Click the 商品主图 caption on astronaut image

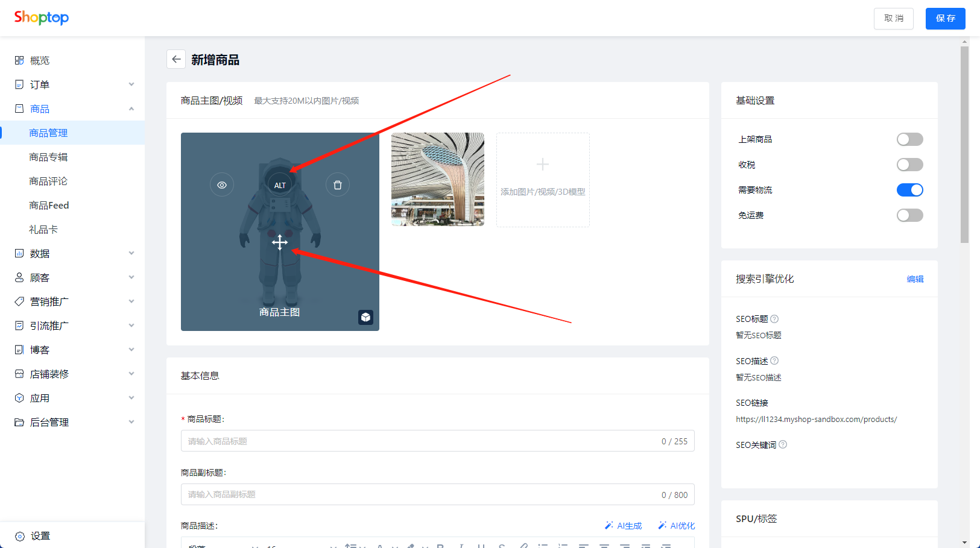point(280,312)
